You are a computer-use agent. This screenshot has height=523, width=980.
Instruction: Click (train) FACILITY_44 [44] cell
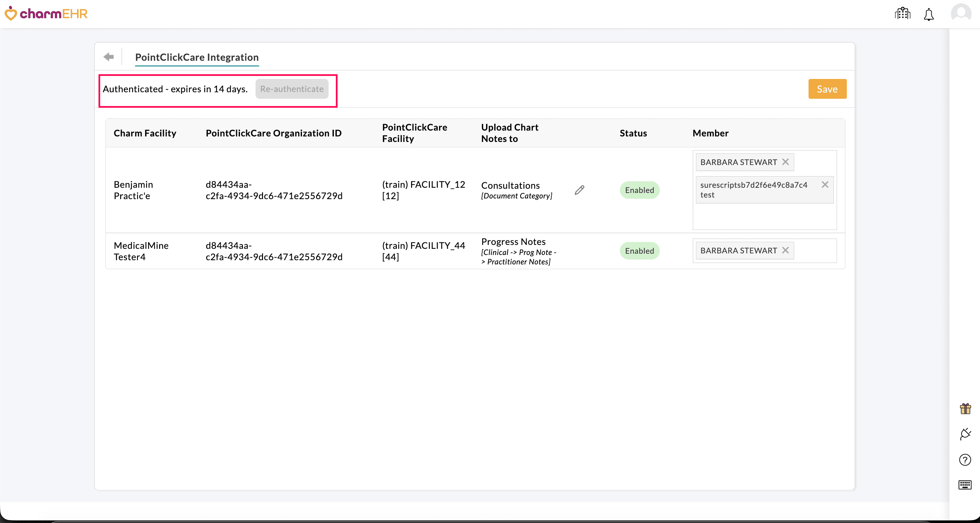click(424, 251)
